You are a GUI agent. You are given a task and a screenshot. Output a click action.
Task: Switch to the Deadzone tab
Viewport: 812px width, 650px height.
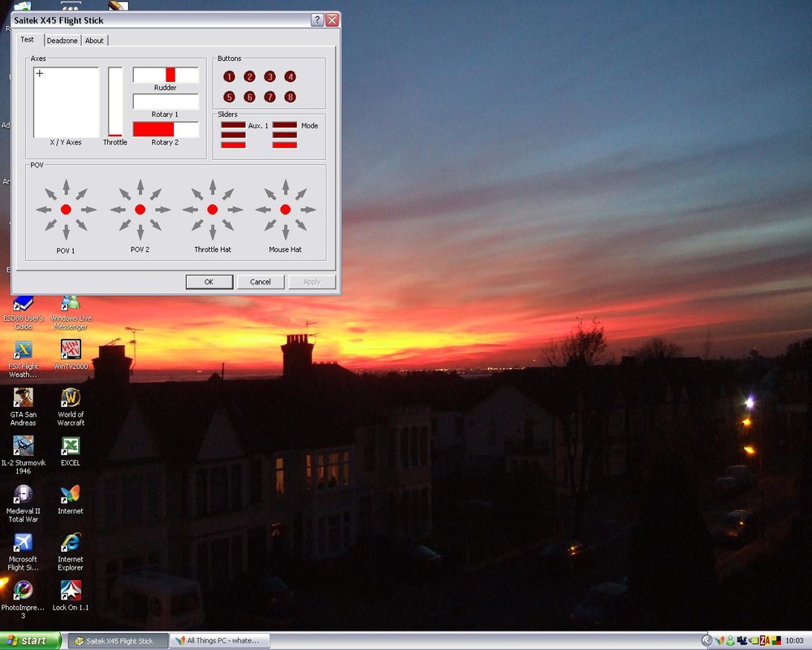point(63,41)
